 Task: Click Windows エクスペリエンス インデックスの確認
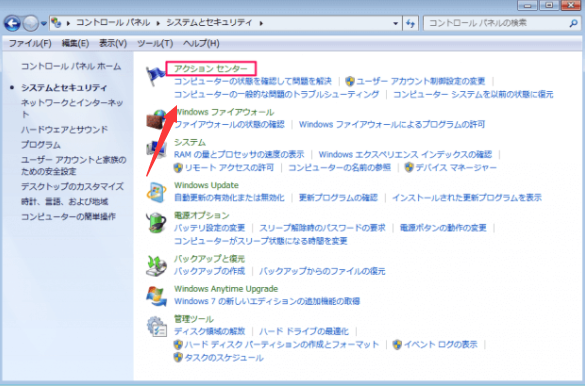pos(405,154)
